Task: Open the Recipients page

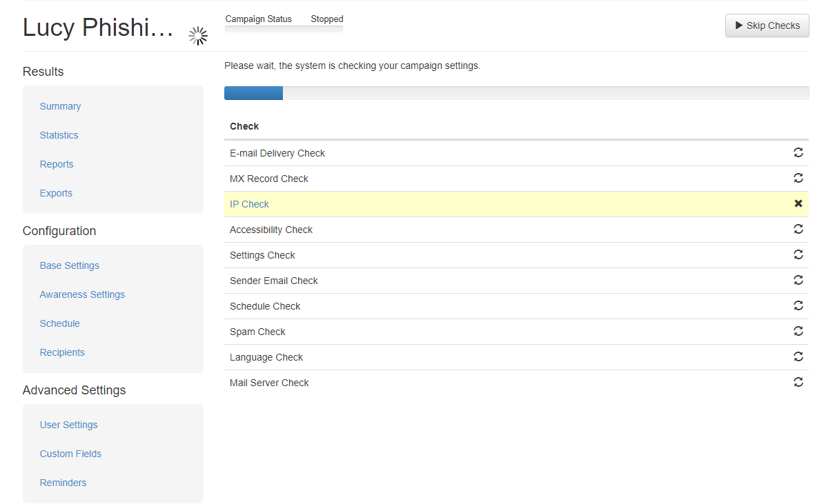Action: [x=62, y=352]
